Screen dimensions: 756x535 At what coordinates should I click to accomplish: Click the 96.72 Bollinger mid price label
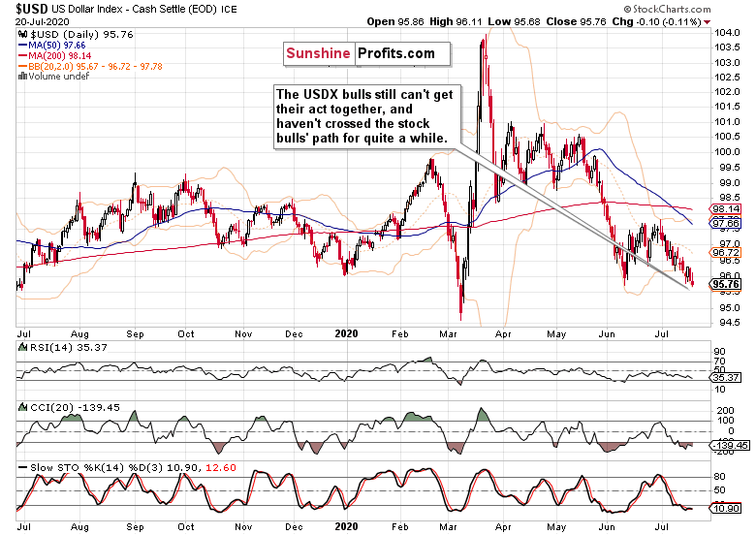(x=726, y=252)
